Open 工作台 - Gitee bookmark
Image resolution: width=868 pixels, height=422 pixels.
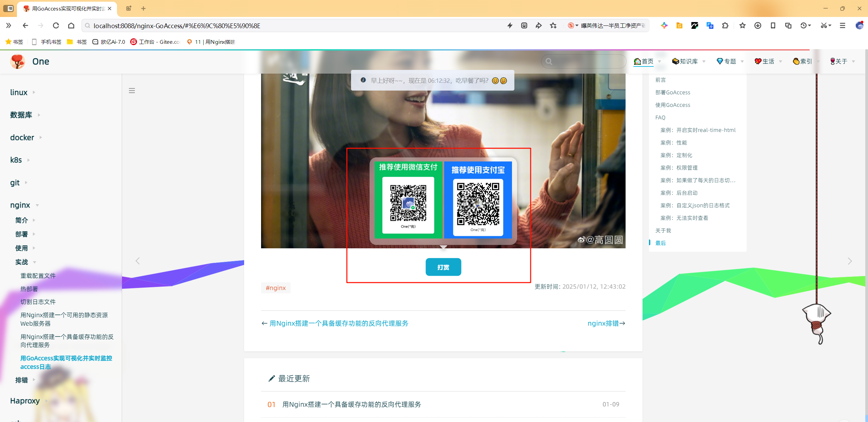155,42
